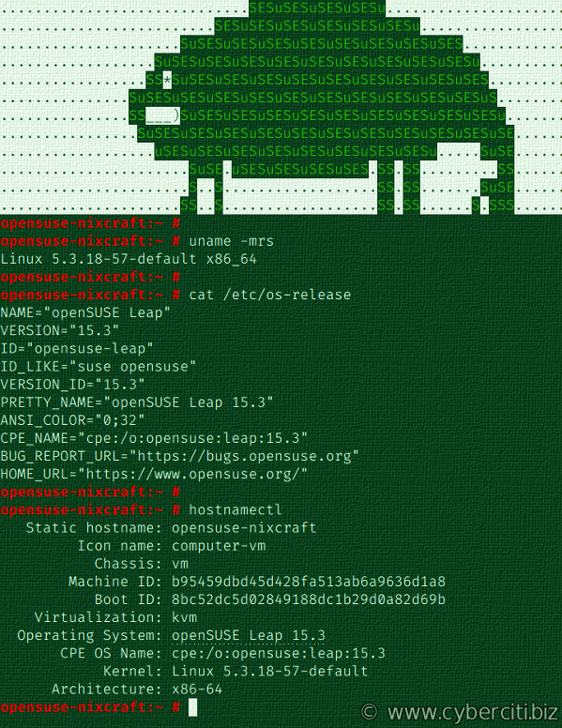Click the ANSI_COLOR="0;32" line
Image resolution: width=562 pixels, height=728 pixels.
pyautogui.click(x=72, y=420)
